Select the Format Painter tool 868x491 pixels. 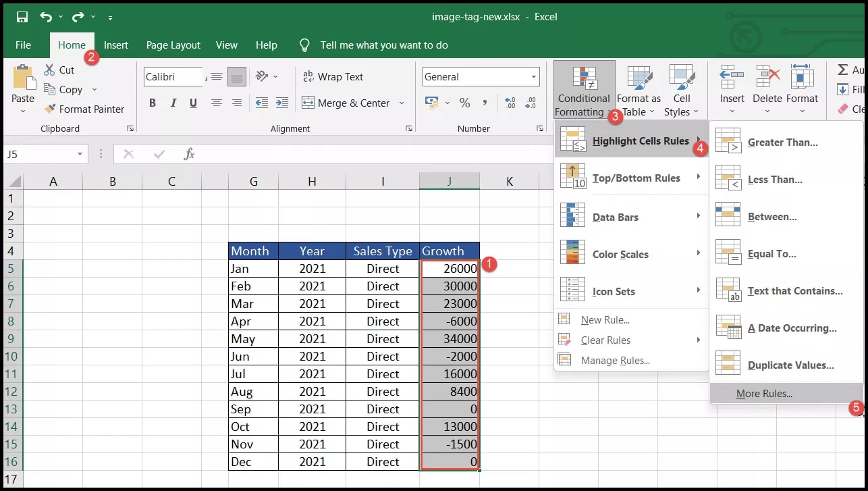pyautogui.click(x=84, y=109)
